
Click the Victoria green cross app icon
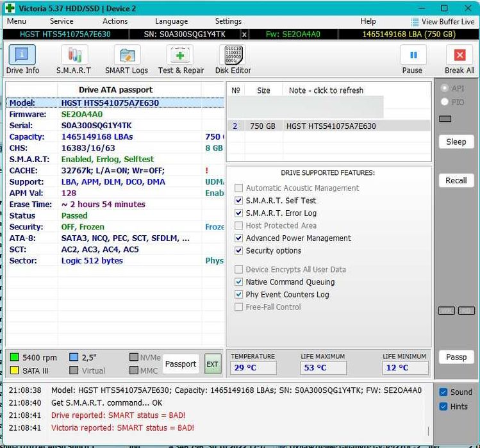point(10,8)
